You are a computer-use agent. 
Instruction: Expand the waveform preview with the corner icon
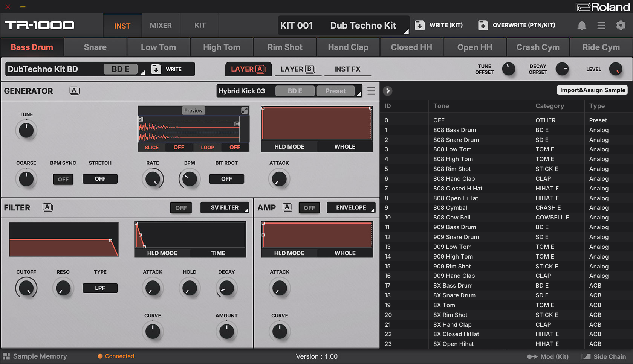point(245,110)
